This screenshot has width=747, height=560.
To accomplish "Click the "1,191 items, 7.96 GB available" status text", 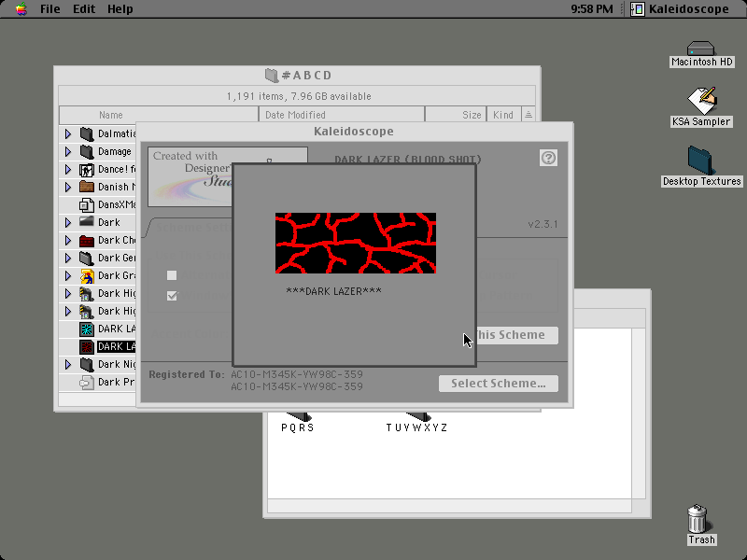I will [299, 96].
